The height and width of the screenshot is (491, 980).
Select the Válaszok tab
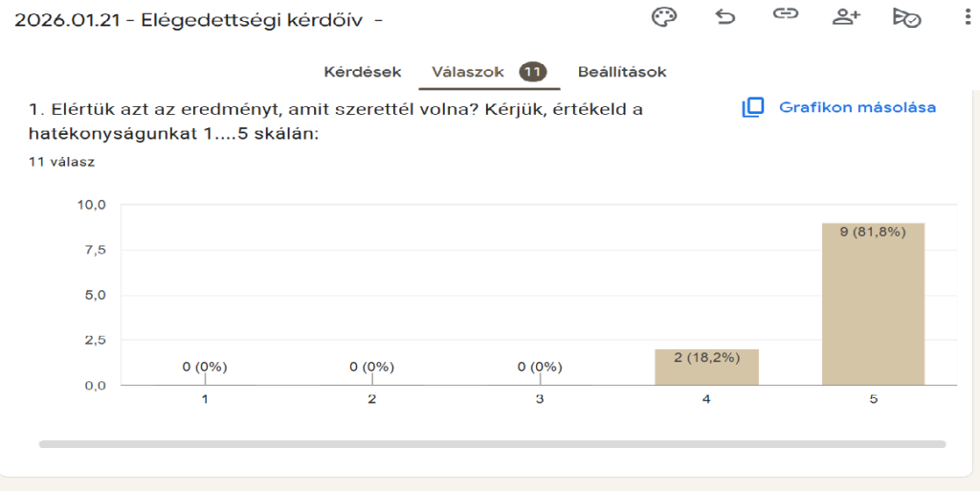(x=468, y=72)
